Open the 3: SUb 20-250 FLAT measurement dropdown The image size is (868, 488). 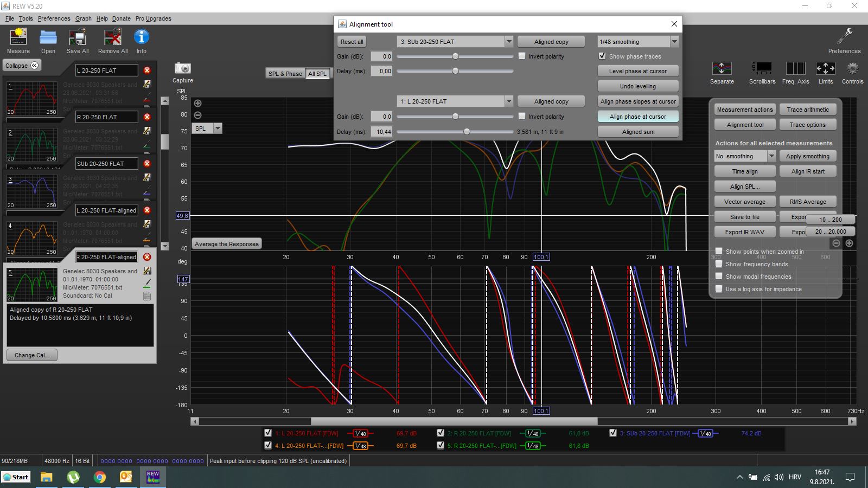tap(509, 42)
